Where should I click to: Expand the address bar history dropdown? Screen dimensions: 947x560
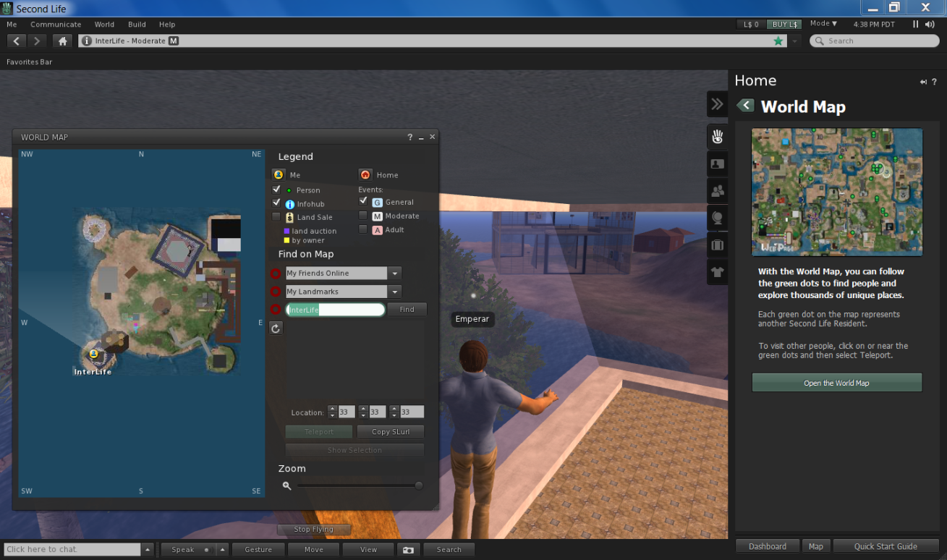click(x=795, y=41)
